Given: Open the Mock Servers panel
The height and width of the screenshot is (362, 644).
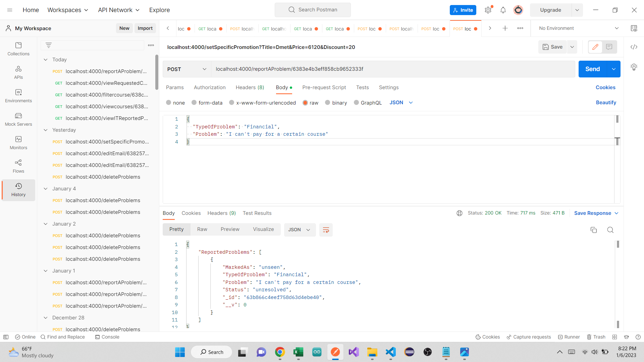Looking at the screenshot, I should click(x=18, y=120).
